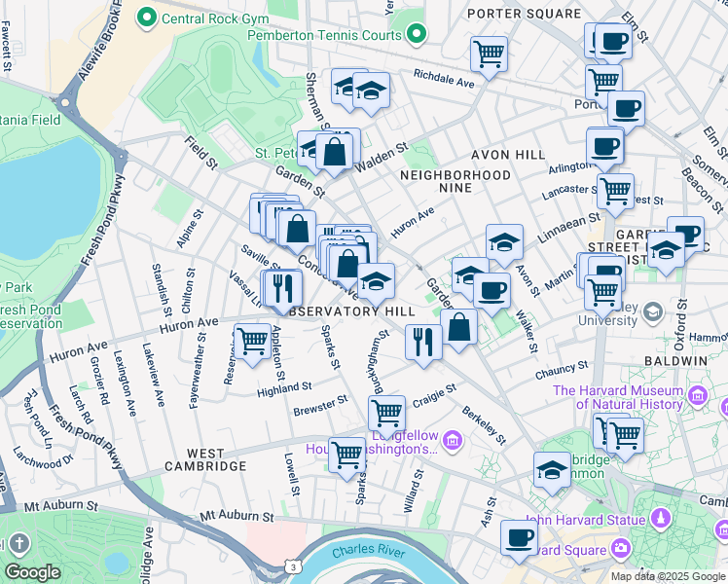
Task: Click graduation cap marker near Sherman St top
Action: [x=372, y=91]
